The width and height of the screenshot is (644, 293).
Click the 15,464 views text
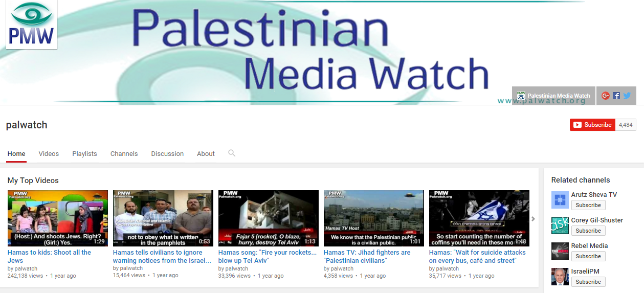[129, 275]
